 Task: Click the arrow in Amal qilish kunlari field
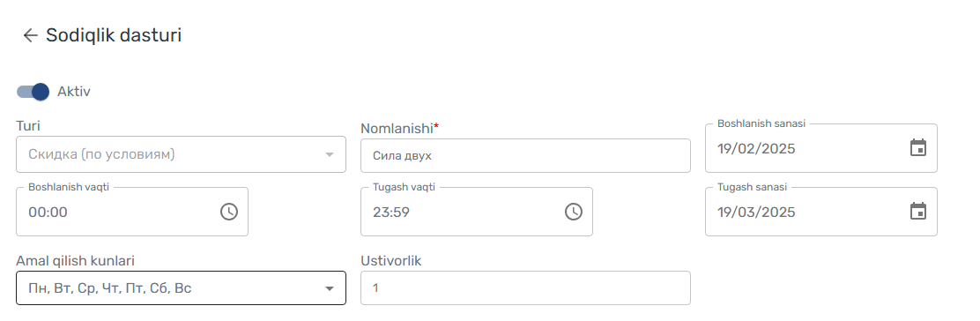[x=330, y=288]
